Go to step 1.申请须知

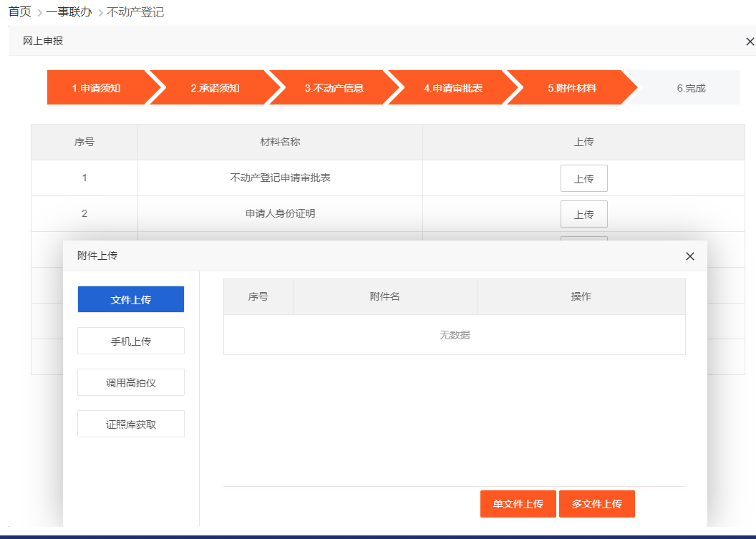coord(96,88)
